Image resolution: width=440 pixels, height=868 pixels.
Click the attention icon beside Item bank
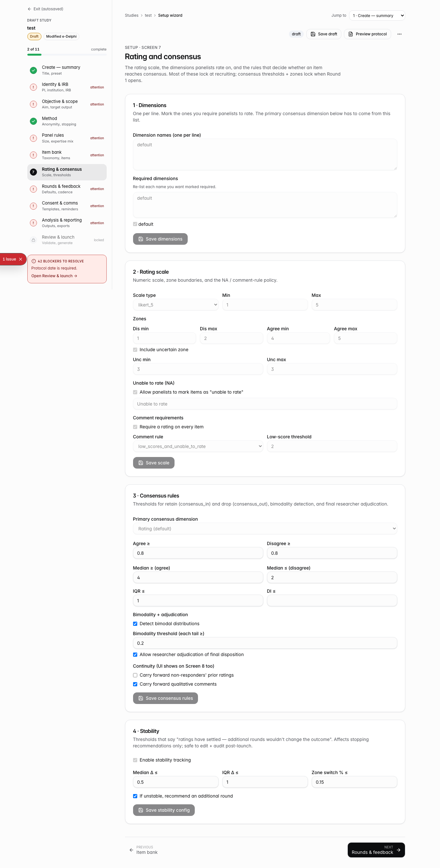click(x=33, y=155)
